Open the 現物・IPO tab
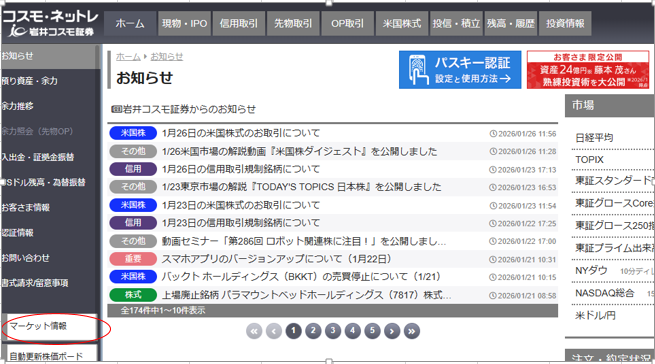655x364 pixels. pyautogui.click(x=184, y=23)
